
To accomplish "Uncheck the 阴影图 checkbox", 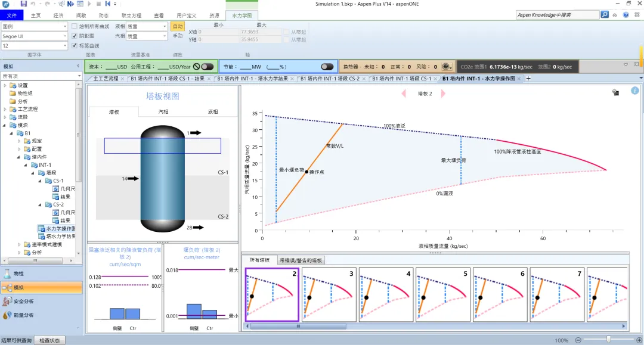I will (x=75, y=36).
